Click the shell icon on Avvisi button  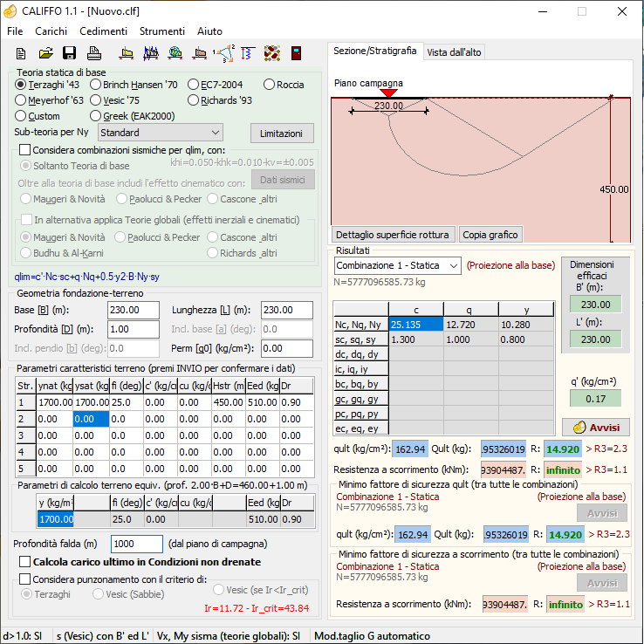[x=579, y=428]
